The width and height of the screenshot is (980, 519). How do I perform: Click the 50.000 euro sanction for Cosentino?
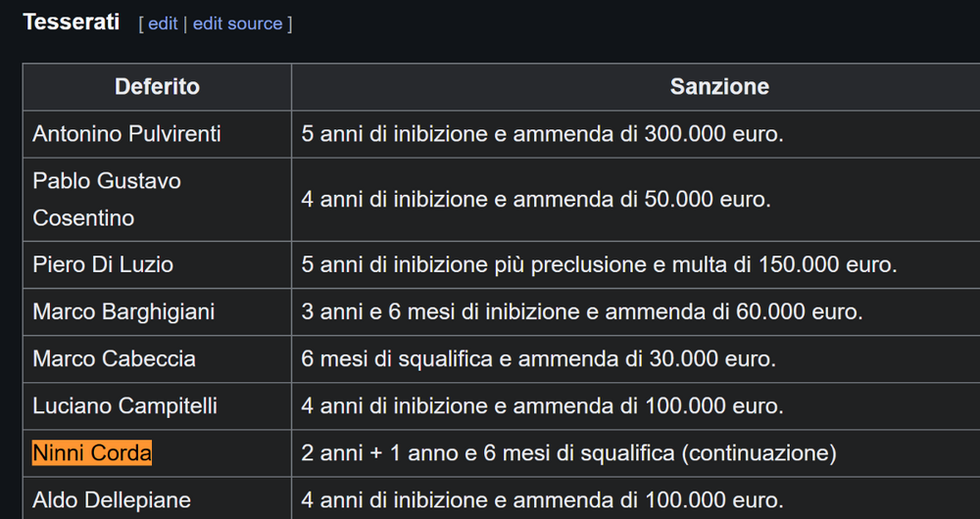tap(536, 199)
